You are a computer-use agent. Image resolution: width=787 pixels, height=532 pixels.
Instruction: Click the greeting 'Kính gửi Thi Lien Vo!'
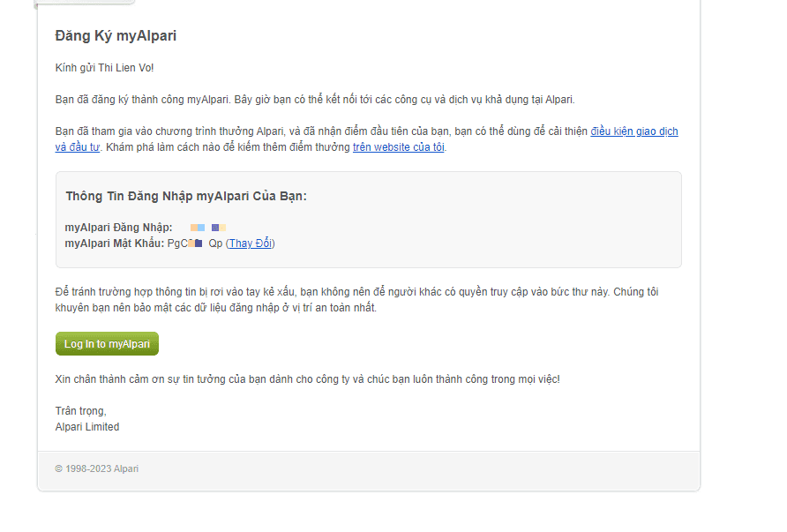tap(104, 68)
